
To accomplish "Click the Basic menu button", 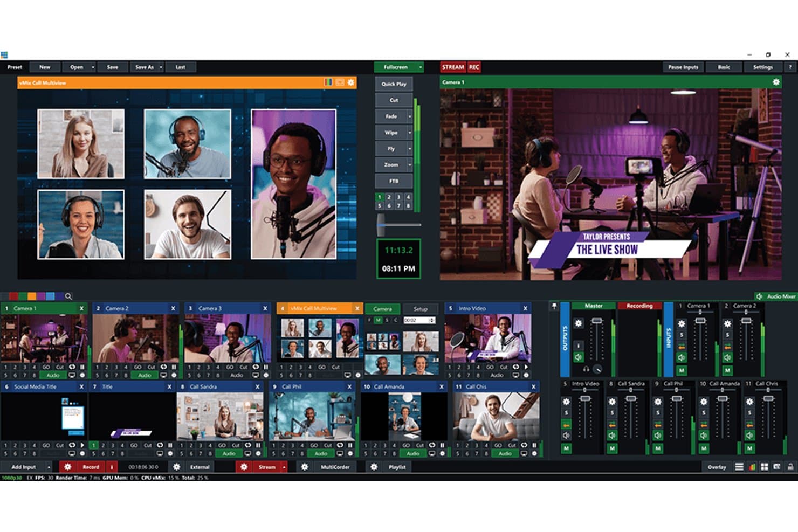I will [x=724, y=67].
